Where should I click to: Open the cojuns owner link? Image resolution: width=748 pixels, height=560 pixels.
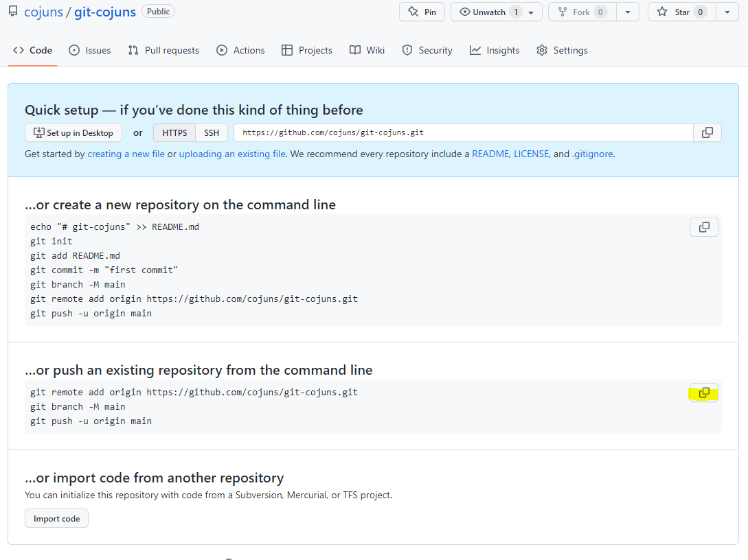pos(43,12)
